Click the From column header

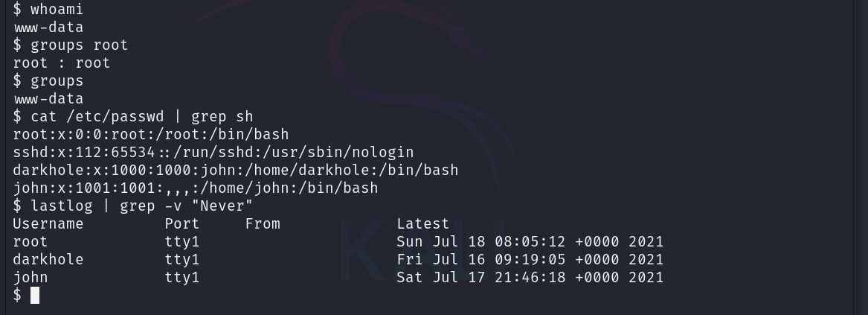coord(263,224)
